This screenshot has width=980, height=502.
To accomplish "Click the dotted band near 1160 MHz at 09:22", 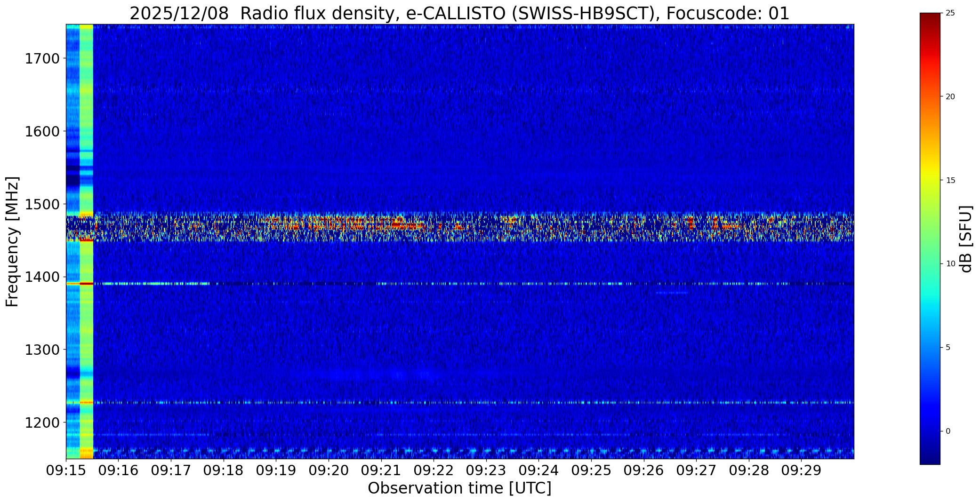I will click(434, 452).
